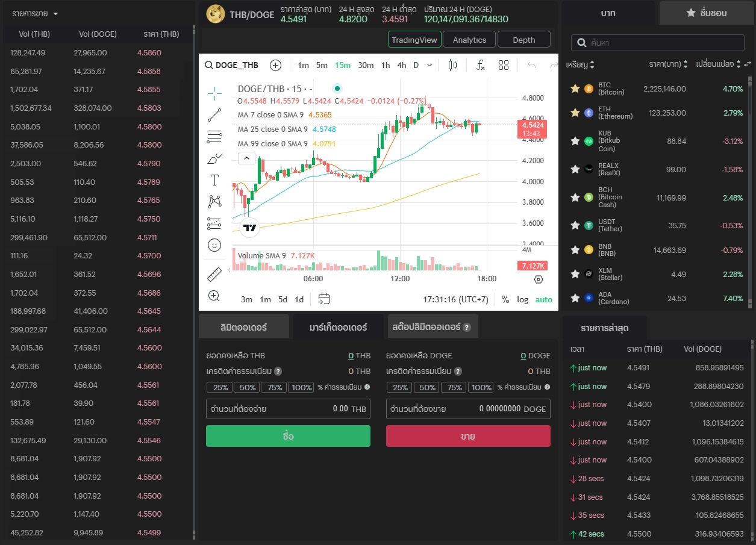Viewport: 756px width, 545px height.
Task: Set sell amount to 75% of DOGE
Action: (x=454, y=387)
